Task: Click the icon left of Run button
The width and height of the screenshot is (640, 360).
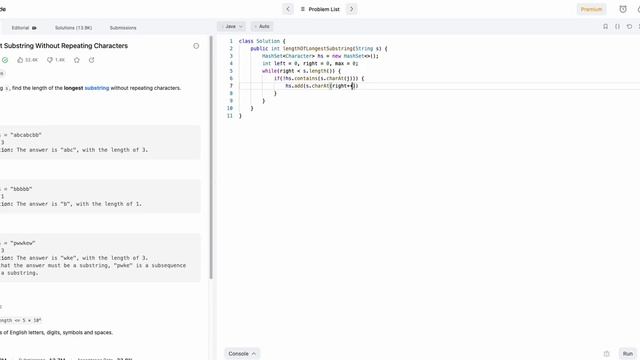Action: 607,353
